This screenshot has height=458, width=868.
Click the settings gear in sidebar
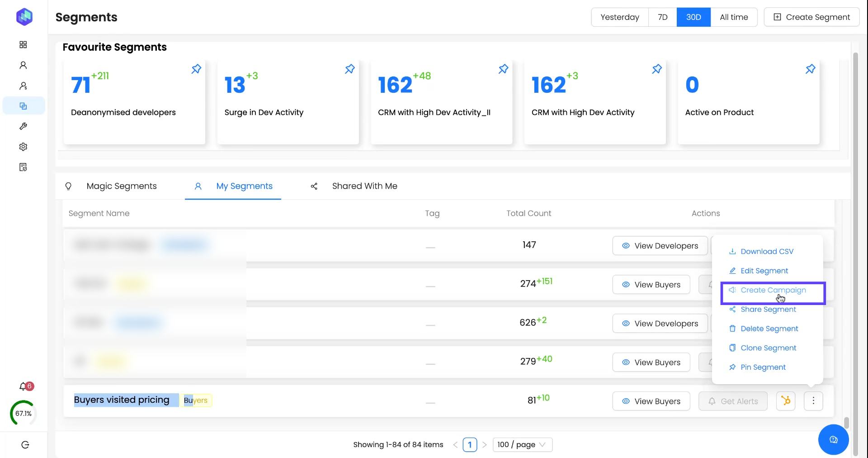(x=24, y=147)
